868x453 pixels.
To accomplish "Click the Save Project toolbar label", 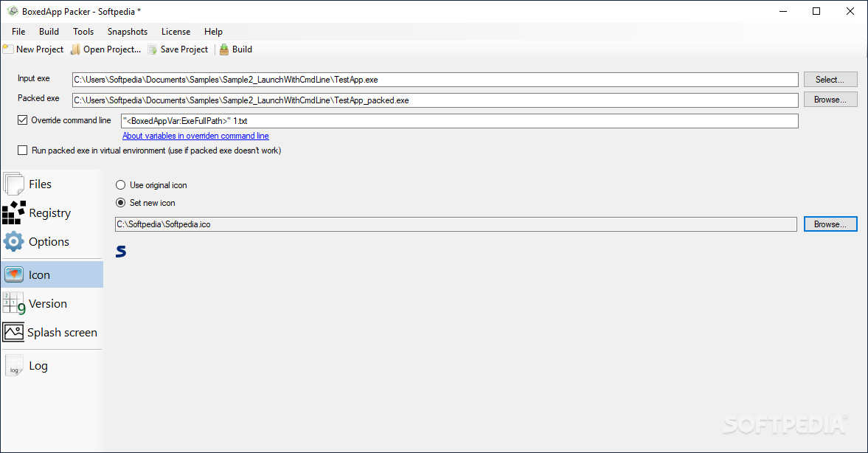I will click(x=184, y=49).
